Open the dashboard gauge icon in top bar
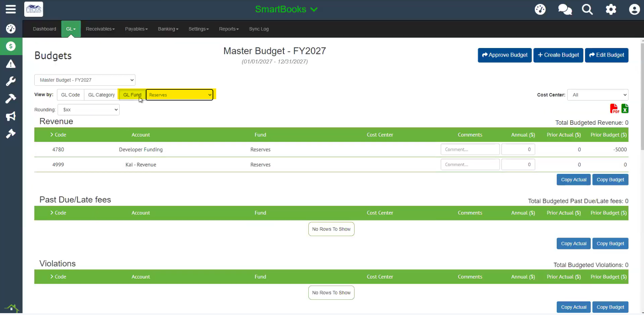This screenshot has height=315, width=644. (540, 9)
